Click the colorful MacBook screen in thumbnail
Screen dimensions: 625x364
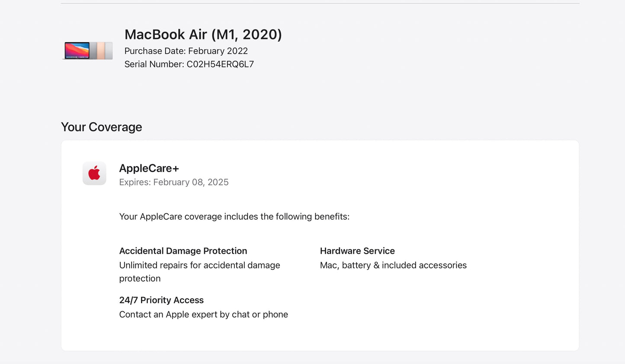tap(77, 50)
